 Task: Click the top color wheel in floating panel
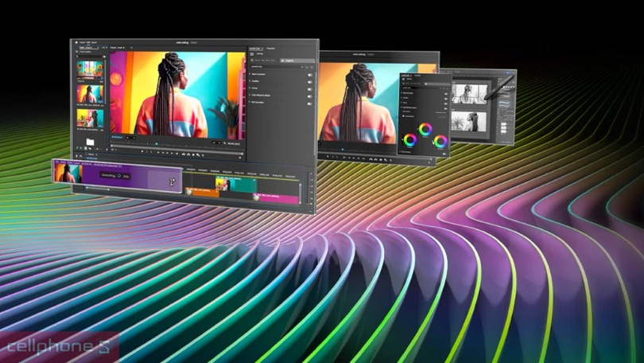point(425,127)
